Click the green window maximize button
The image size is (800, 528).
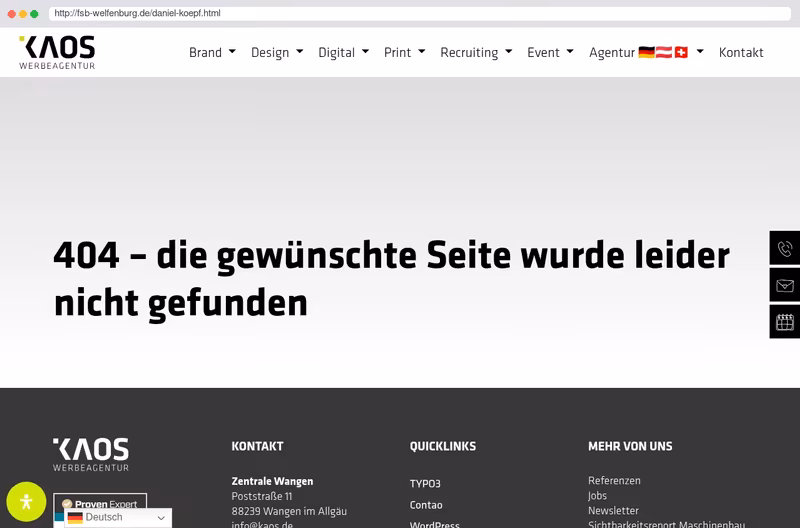(x=34, y=14)
